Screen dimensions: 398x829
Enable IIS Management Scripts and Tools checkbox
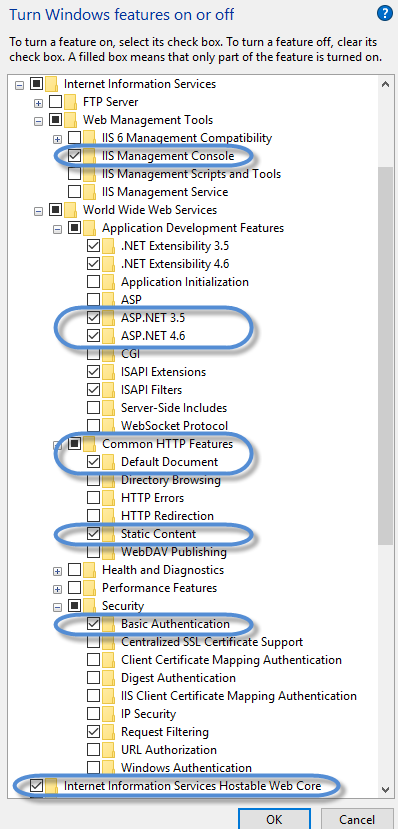click(75, 174)
